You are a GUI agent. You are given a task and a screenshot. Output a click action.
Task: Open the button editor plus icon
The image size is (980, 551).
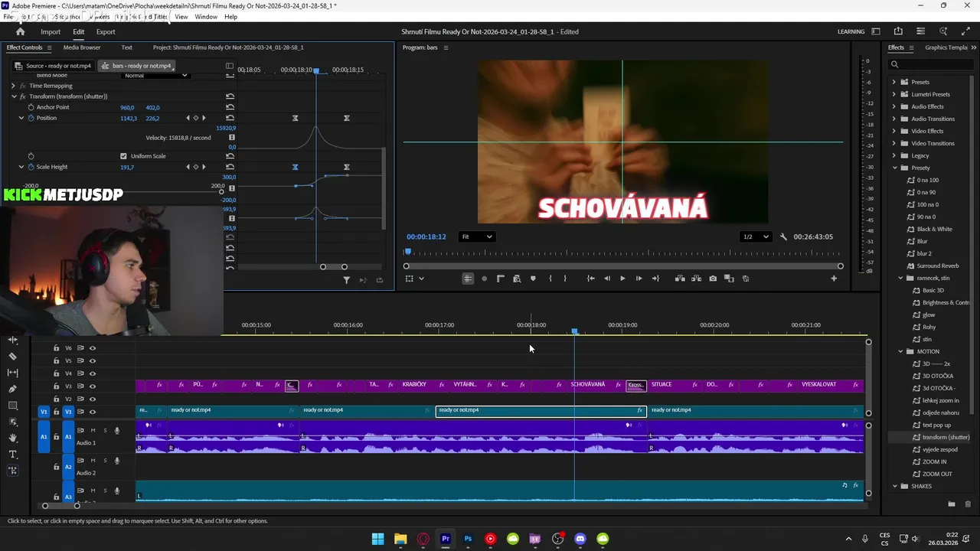pos(834,279)
